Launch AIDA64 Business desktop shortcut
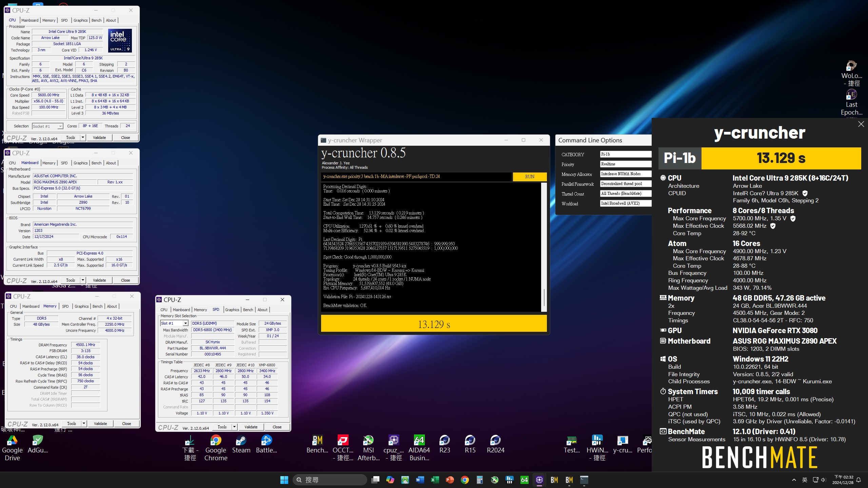 (x=419, y=448)
